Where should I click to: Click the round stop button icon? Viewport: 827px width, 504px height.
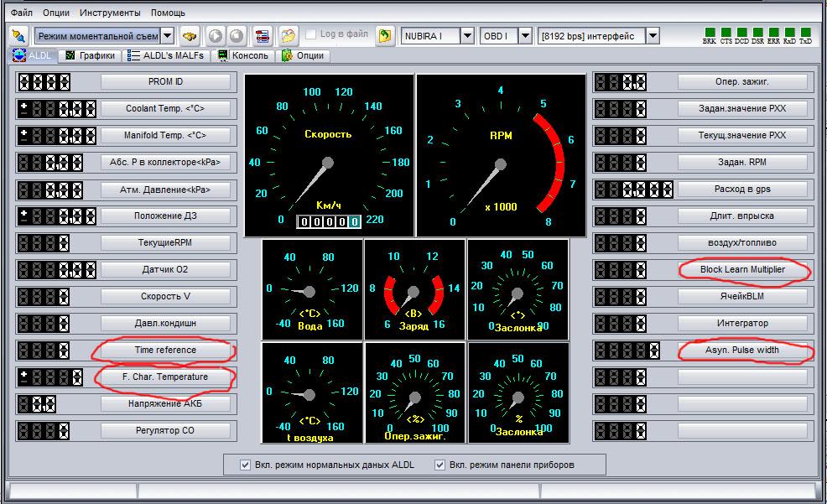(237, 36)
